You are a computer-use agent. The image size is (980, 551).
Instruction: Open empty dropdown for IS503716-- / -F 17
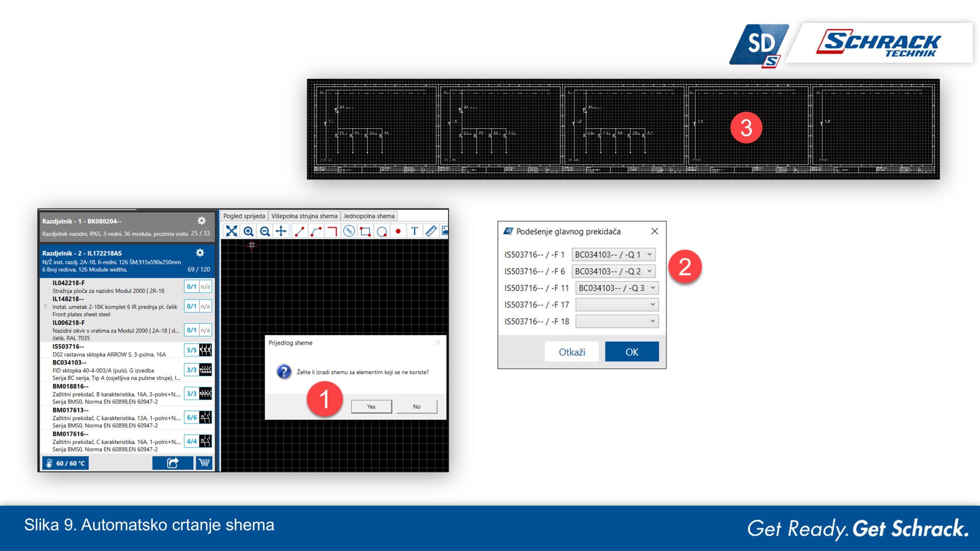pyautogui.click(x=617, y=305)
